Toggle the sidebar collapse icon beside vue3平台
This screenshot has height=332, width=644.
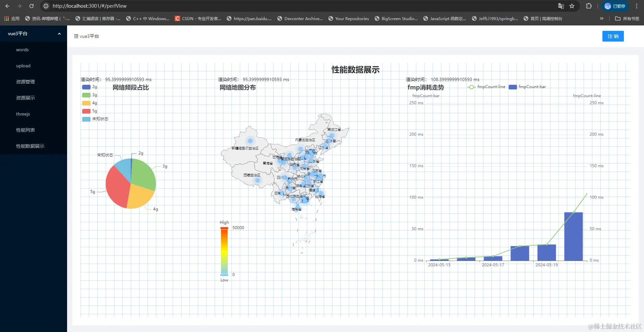[76, 36]
